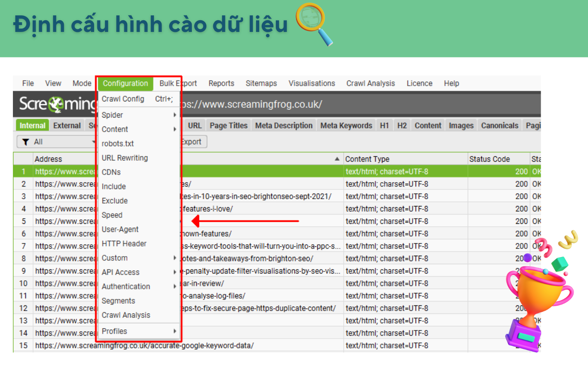Switch to the H1 tab
Screen dimensions: 588x366
(384, 126)
